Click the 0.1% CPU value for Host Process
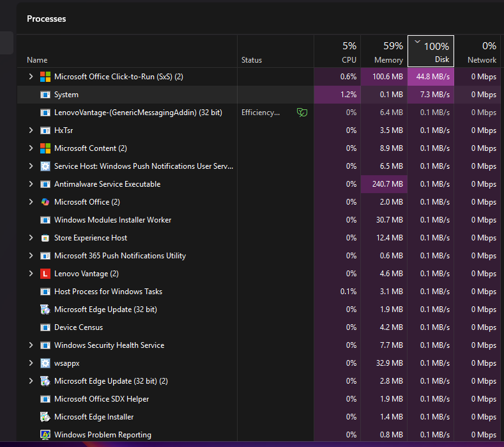 point(348,292)
